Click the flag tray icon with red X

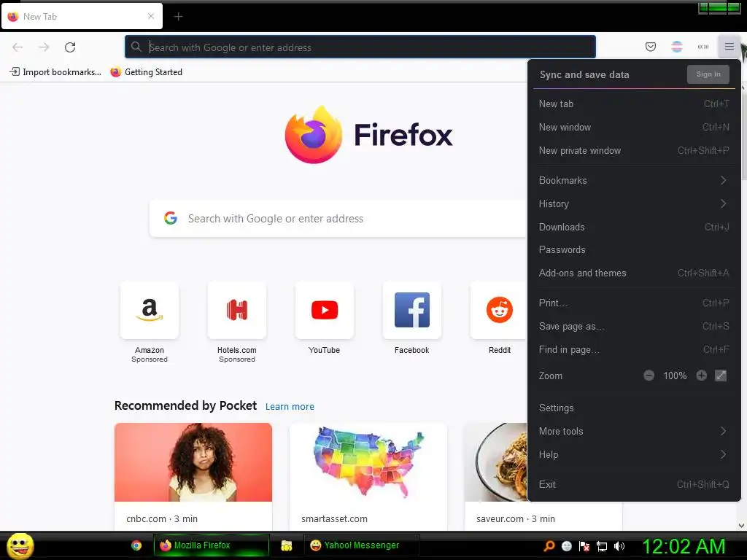coord(584,546)
